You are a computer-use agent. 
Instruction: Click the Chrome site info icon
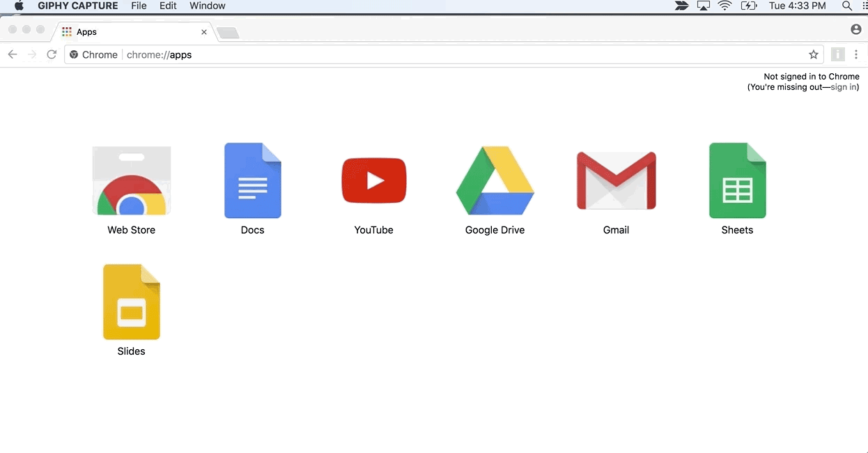pos(74,54)
